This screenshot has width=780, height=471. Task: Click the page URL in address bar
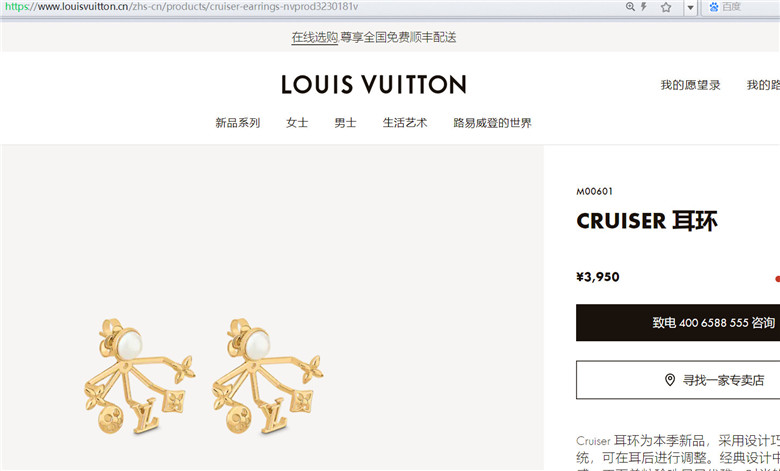tap(181, 6)
